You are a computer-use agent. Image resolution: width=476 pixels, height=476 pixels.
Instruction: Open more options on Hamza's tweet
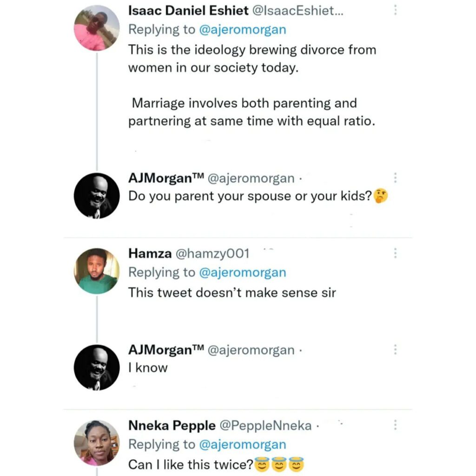pyautogui.click(x=395, y=253)
